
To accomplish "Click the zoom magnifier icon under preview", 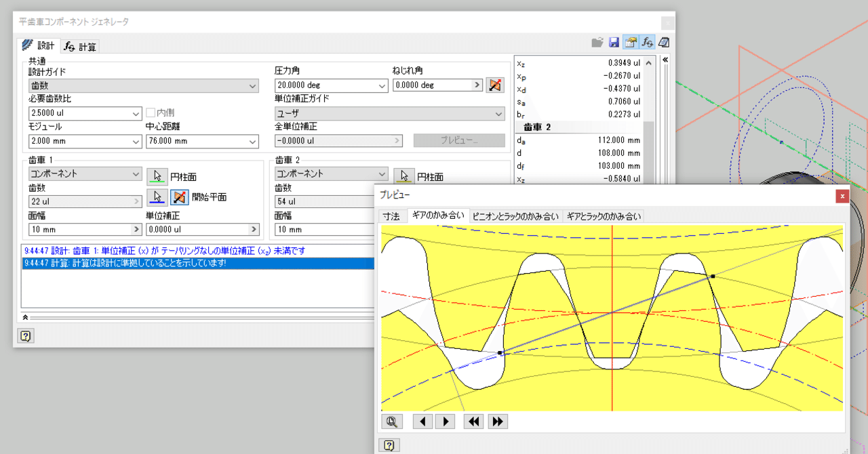I will point(392,421).
